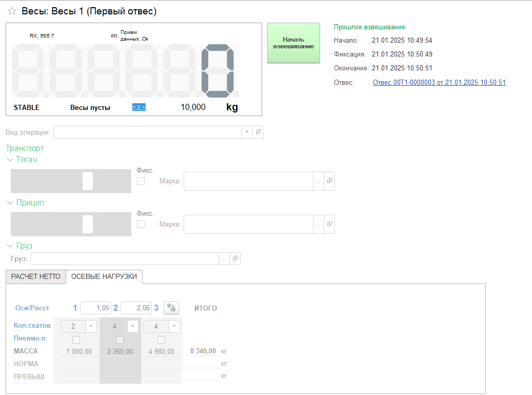Collapse the Груз section

coord(10,246)
